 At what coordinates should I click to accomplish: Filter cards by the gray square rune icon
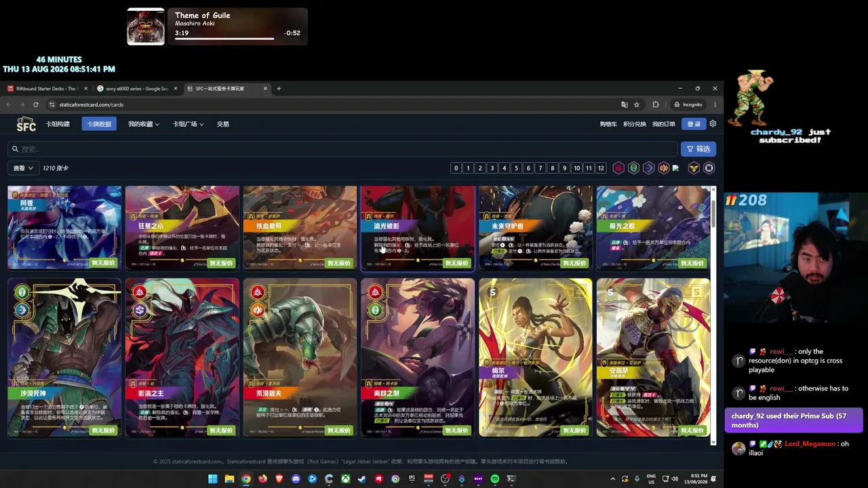[x=709, y=168]
